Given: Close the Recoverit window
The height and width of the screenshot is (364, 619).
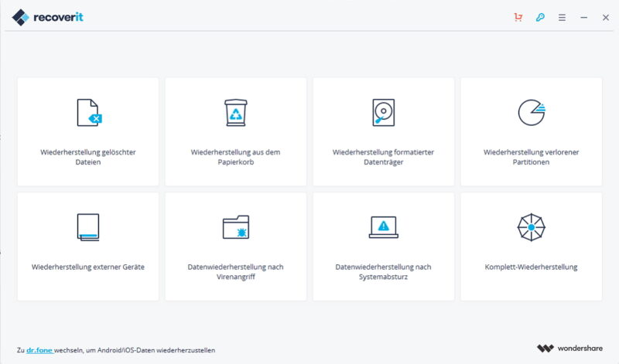Looking at the screenshot, I should [606, 17].
